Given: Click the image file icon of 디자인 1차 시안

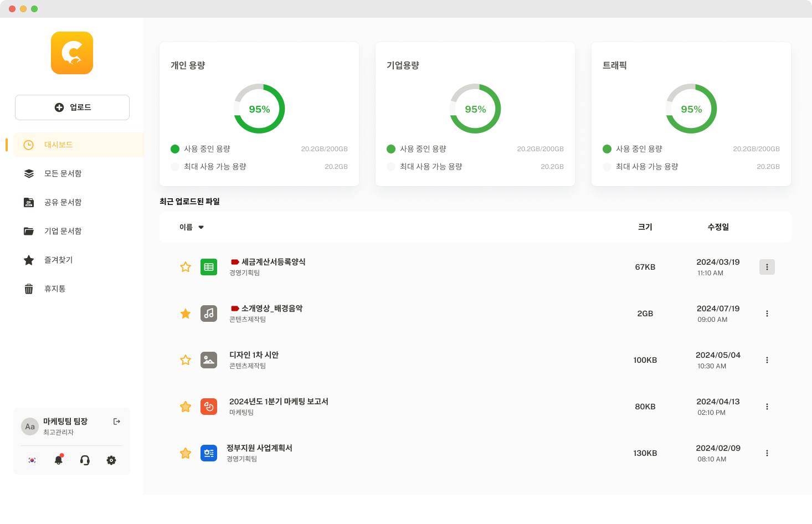Looking at the screenshot, I should coord(209,360).
